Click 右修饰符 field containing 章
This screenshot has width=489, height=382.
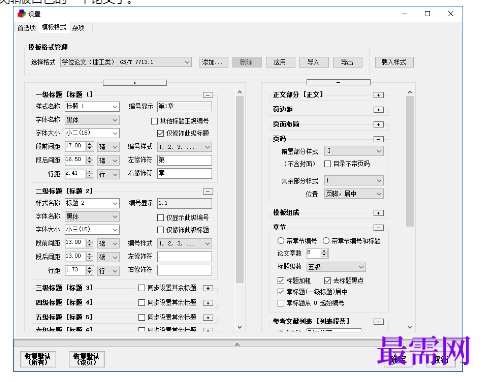pyautogui.click(x=184, y=174)
